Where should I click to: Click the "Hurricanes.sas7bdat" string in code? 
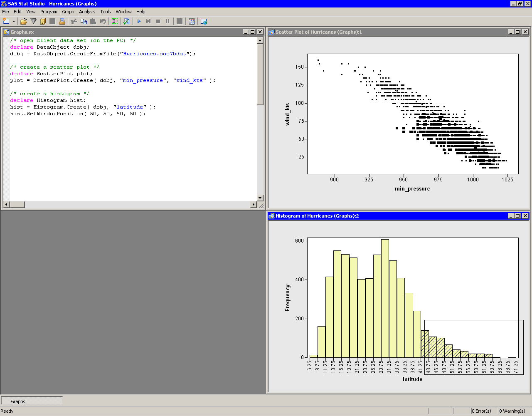click(x=155, y=54)
